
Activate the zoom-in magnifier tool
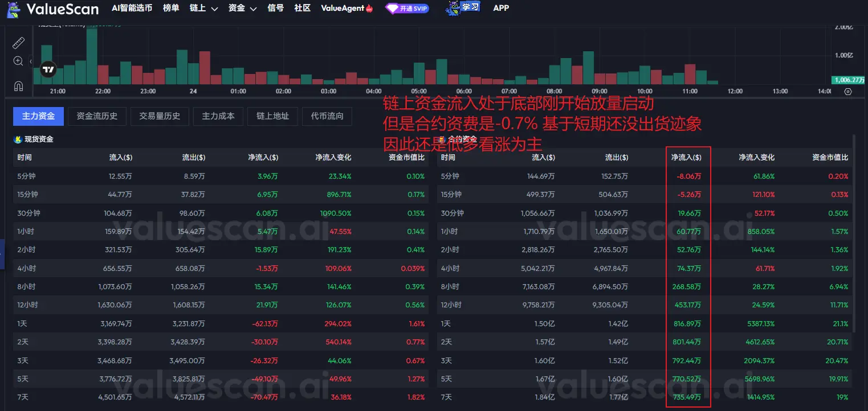pos(18,61)
